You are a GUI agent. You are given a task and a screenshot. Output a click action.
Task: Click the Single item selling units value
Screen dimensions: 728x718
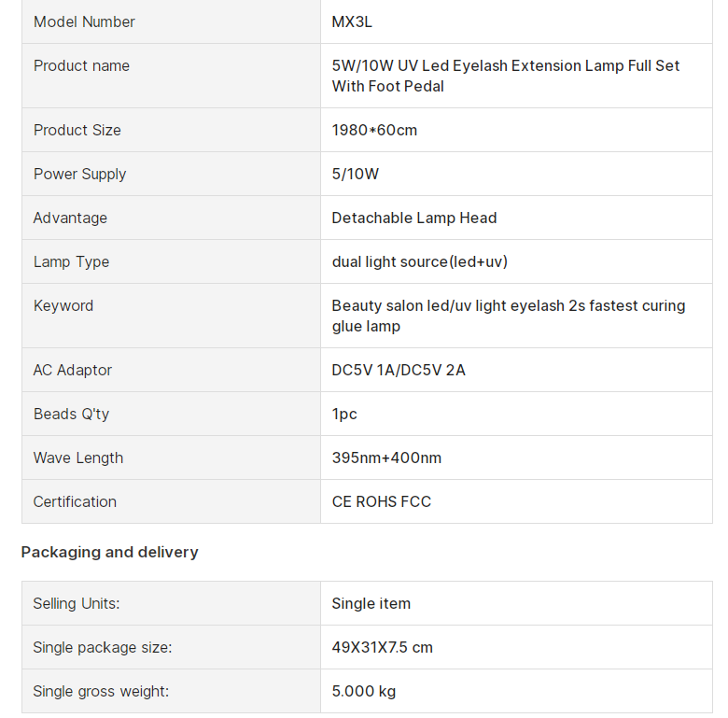371,603
